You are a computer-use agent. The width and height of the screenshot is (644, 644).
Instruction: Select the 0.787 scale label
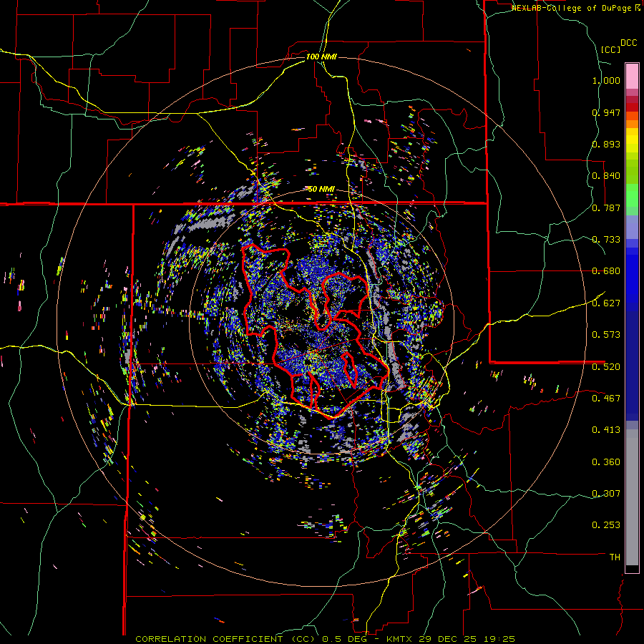[x=606, y=208]
